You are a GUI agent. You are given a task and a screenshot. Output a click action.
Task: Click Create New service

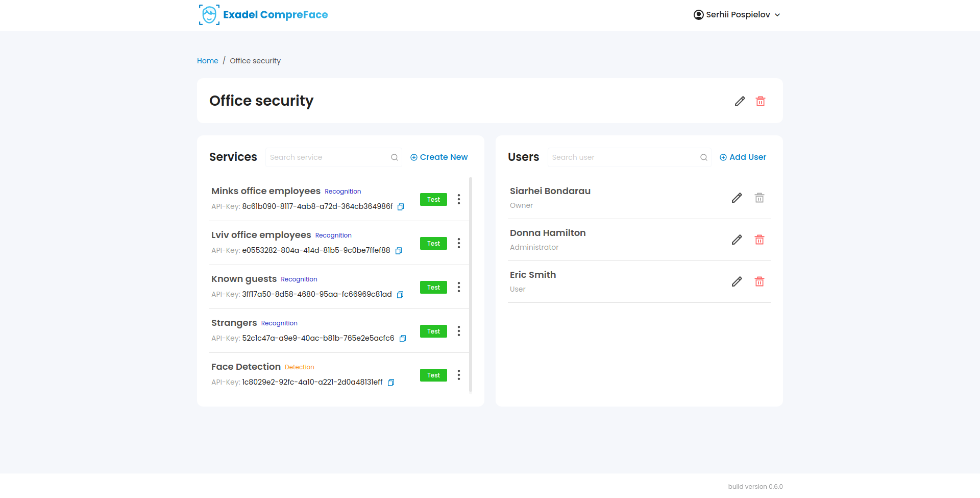coord(439,157)
